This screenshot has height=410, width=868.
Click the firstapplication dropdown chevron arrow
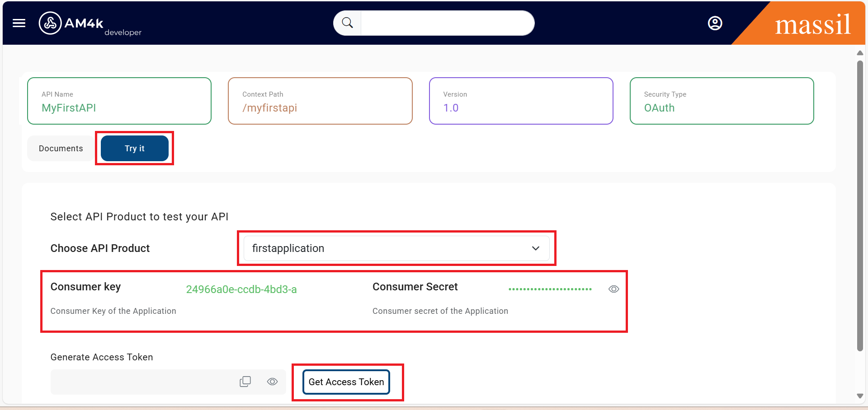(x=536, y=248)
